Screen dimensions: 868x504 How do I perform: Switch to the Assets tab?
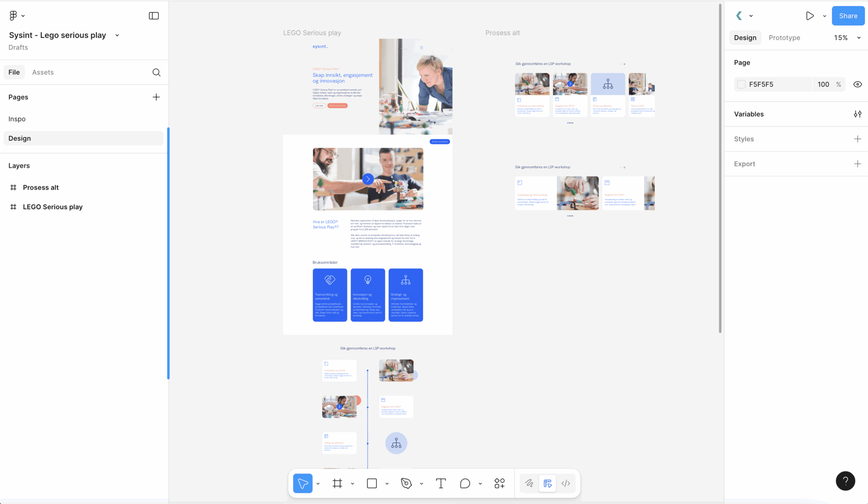tap(42, 72)
